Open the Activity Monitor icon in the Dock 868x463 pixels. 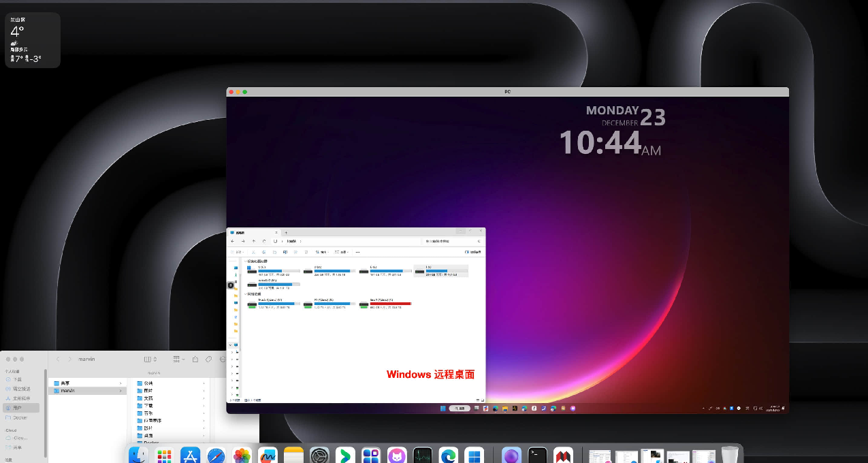click(x=423, y=456)
